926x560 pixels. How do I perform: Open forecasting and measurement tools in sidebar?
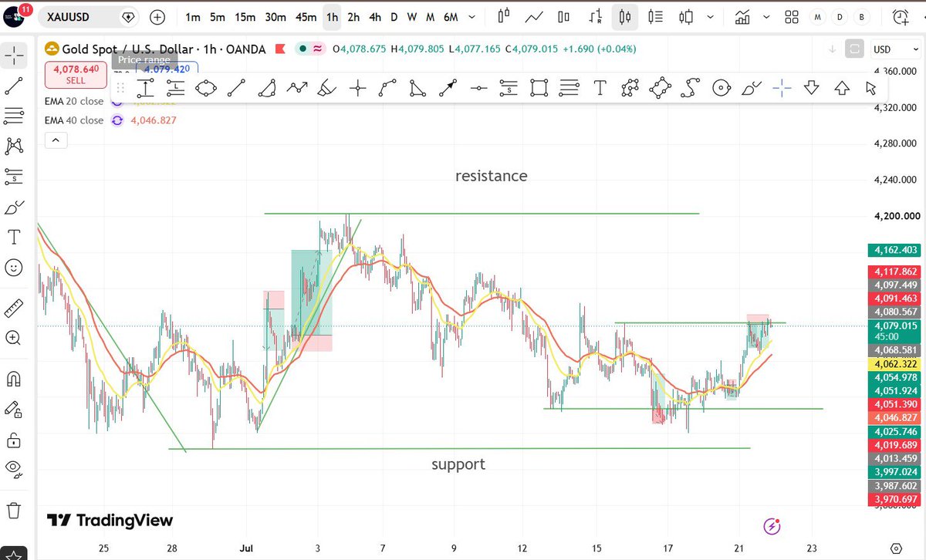click(14, 176)
